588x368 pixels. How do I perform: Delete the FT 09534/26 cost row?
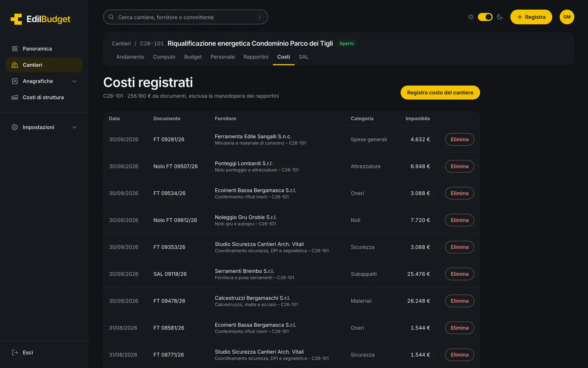(x=459, y=193)
